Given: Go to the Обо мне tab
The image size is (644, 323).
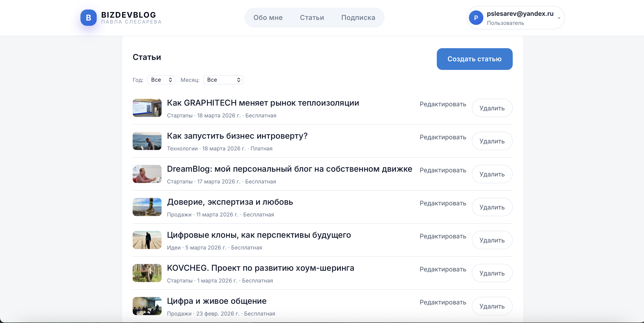Looking at the screenshot, I should [268, 17].
